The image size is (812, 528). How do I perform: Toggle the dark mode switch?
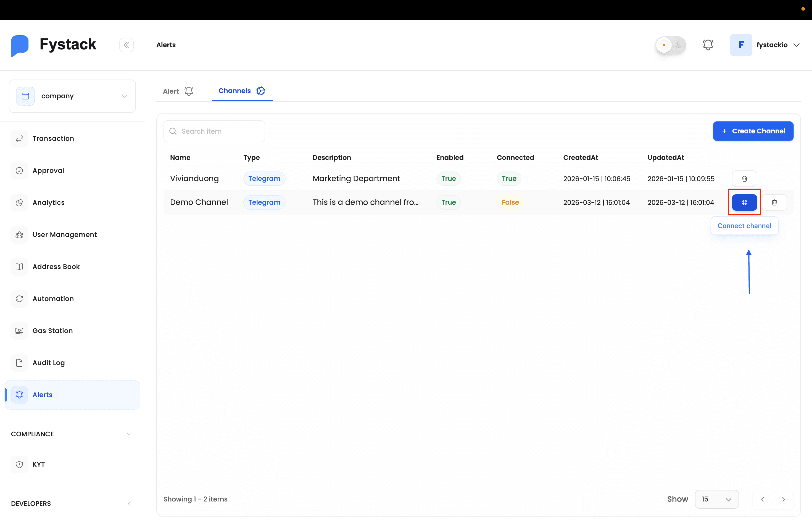click(670, 45)
